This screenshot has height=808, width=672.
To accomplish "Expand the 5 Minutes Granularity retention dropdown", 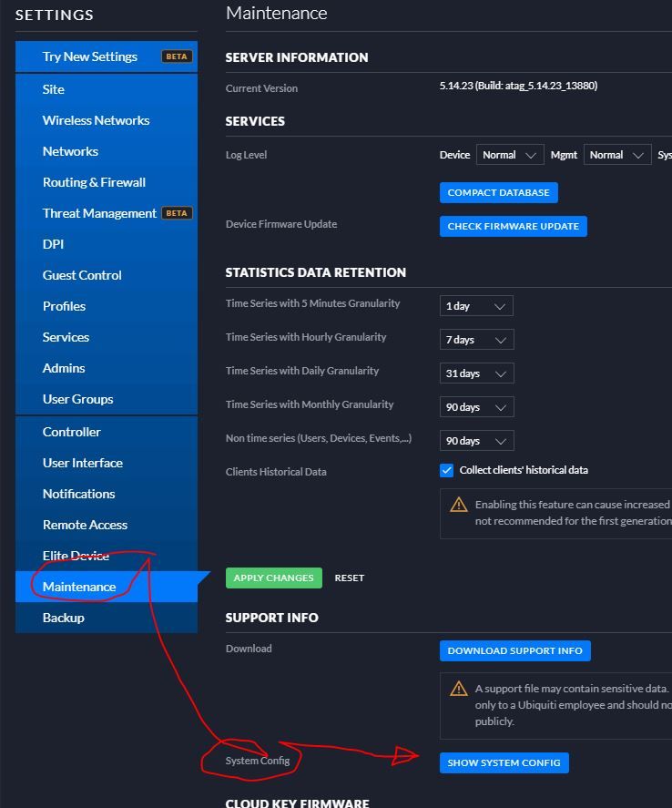I will (476, 306).
